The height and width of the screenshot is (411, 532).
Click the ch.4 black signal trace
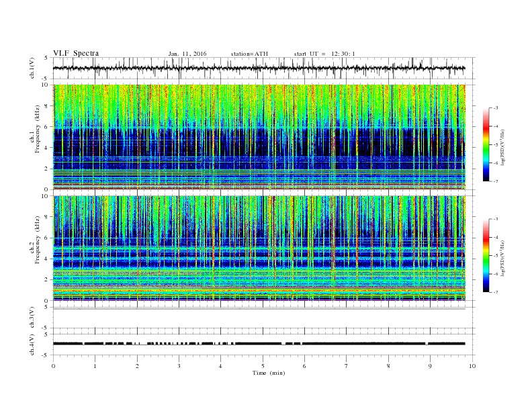(259, 344)
